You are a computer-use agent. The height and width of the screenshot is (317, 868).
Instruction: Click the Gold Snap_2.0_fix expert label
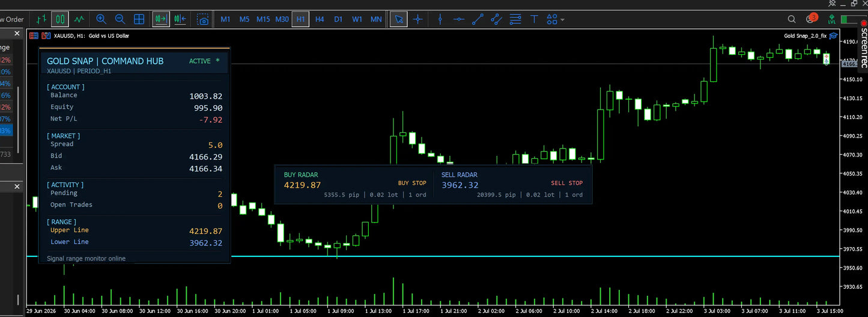click(x=806, y=36)
